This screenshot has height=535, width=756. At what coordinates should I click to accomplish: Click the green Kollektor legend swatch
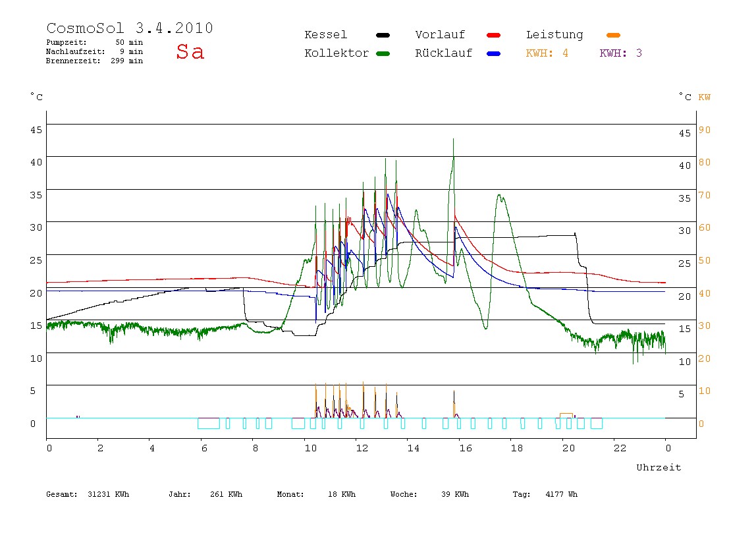tap(383, 53)
